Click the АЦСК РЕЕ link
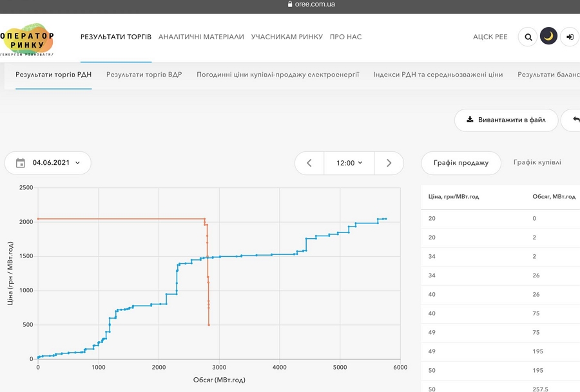Screen dimensions: 580x392 click(x=490, y=37)
